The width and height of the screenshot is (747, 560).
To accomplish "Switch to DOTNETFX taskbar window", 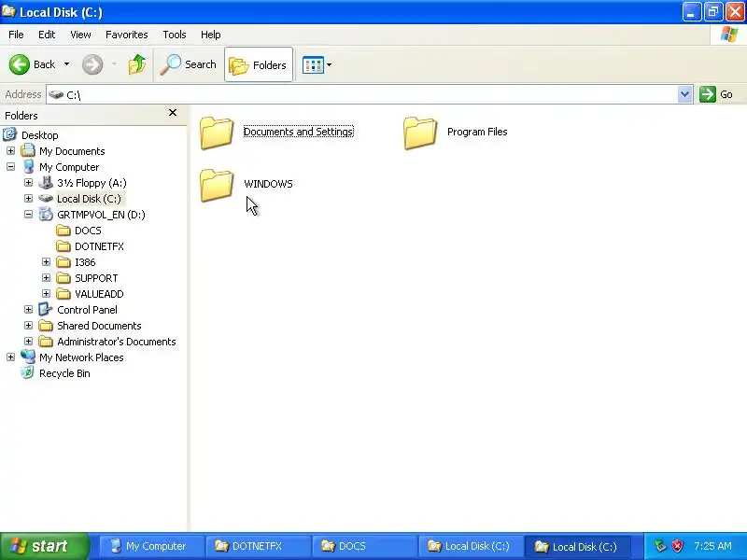I will point(259,546).
